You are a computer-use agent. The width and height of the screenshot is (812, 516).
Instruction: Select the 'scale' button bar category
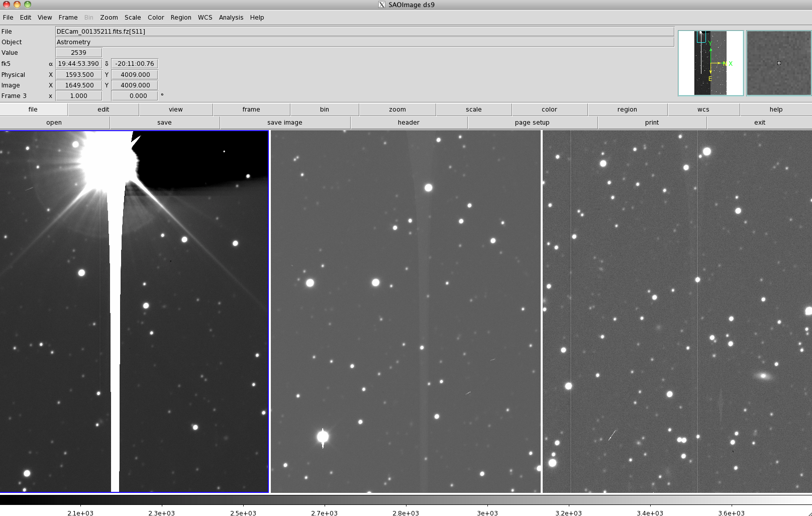tap(473, 110)
